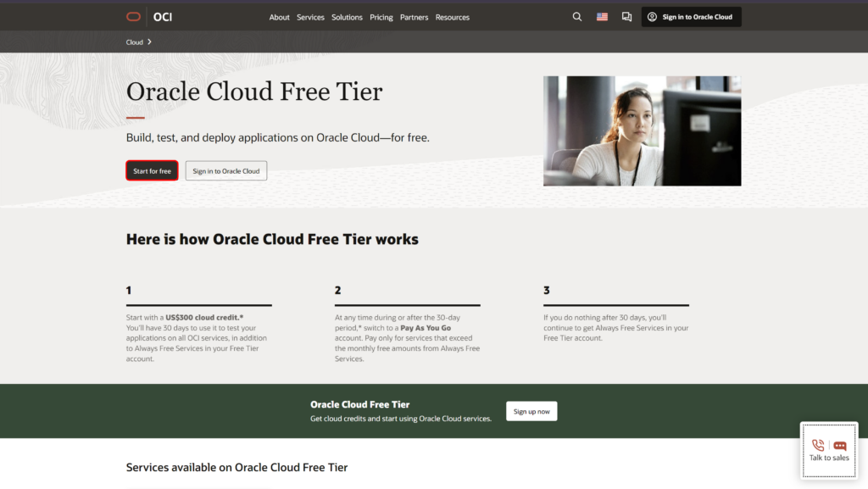
Task: Open the Solutions menu
Action: [347, 17]
